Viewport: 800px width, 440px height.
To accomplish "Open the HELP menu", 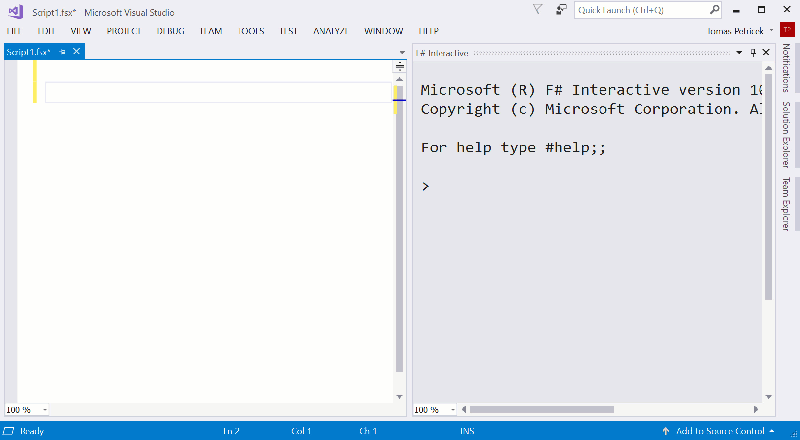I will [429, 31].
